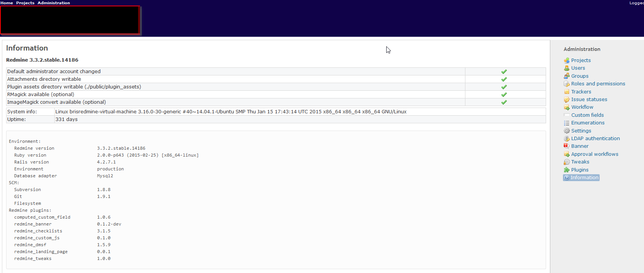Click the "Linux brisredmine-virtual-machine" system info value
Viewport: 644px width, 273px height.
tap(231, 112)
